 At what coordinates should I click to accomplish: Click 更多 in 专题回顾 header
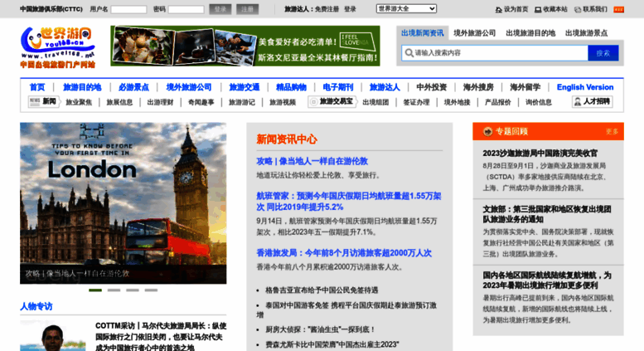coord(612,132)
